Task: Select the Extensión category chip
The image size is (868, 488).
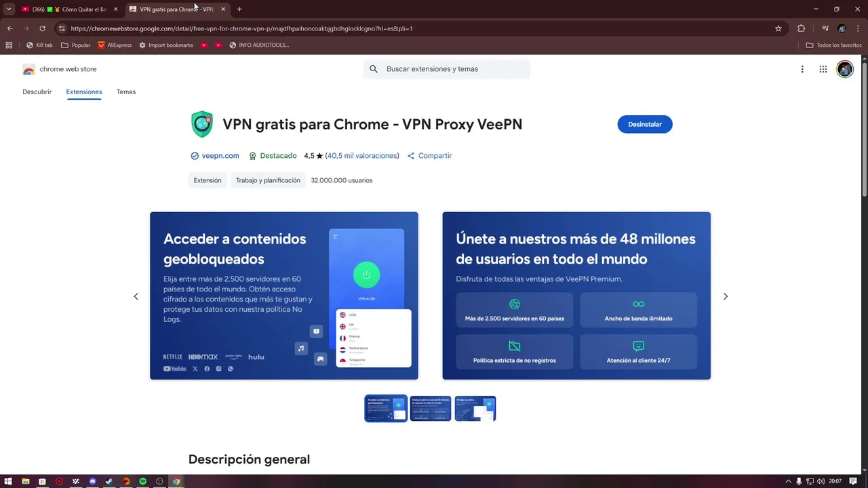Action: click(x=208, y=180)
